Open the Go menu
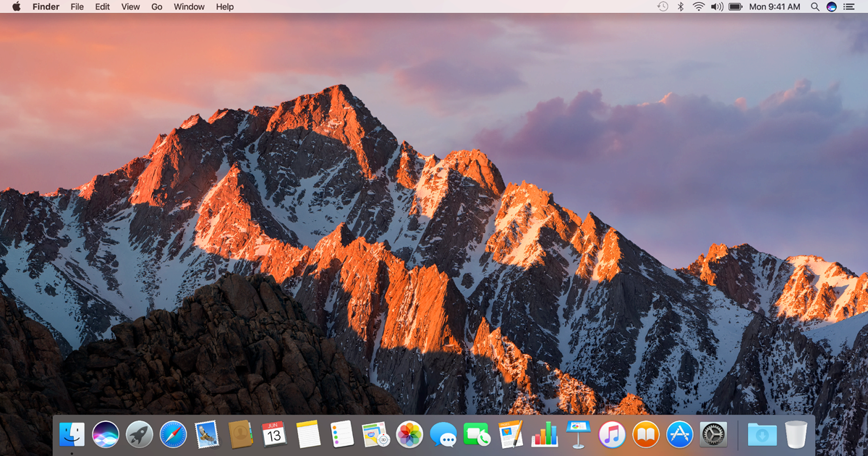The height and width of the screenshot is (456, 868). (156, 7)
